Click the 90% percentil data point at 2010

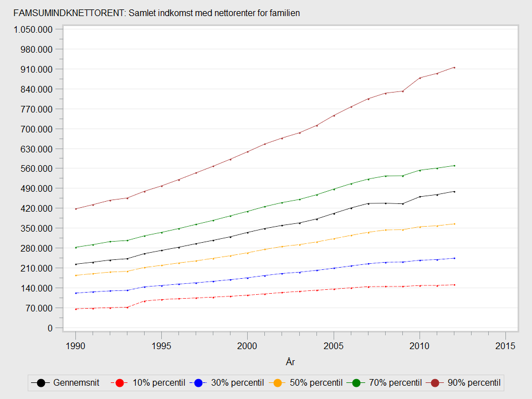pyautogui.click(x=420, y=78)
